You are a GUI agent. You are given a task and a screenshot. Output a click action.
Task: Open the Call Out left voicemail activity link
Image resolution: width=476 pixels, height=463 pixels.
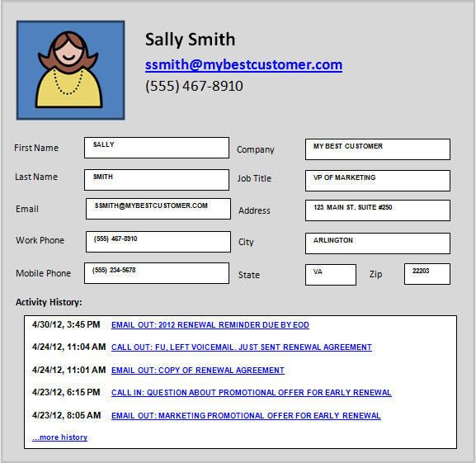coord(242,347)
